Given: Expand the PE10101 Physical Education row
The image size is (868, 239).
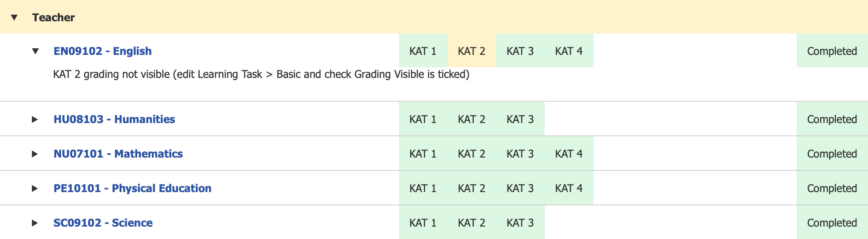Looking at the screenshot, I should pyautogui.click(x=35, y=189).
